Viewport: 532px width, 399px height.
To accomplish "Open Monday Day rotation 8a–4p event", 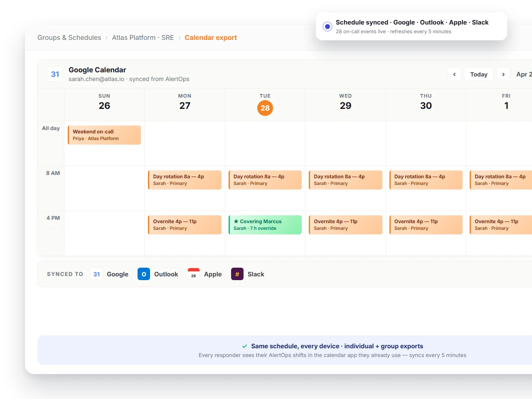I will tap(185, 180).
